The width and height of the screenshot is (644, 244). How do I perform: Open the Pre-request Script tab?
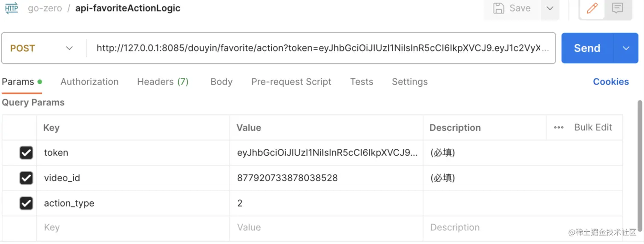click(291, 82)
